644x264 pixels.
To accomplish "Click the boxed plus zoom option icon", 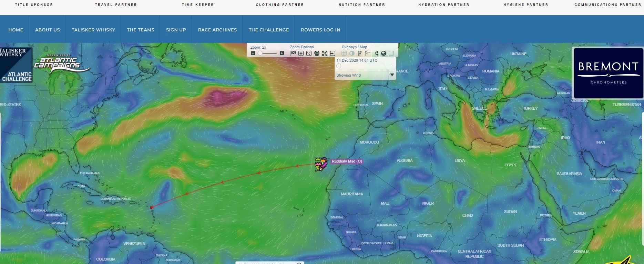I will 301,53.
